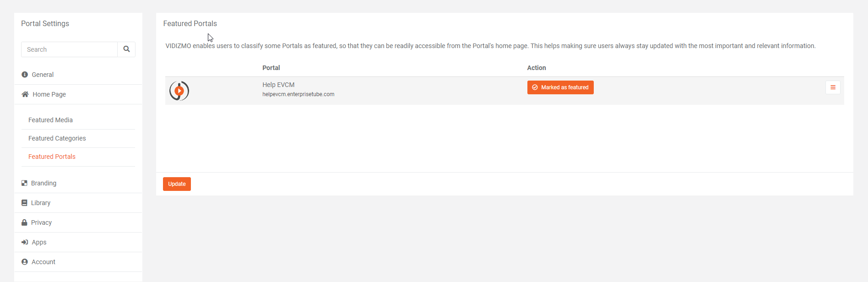Open the helpevcm.enterprisetube.com link
This screenshot has width=868, height=282.
(298, 94)
